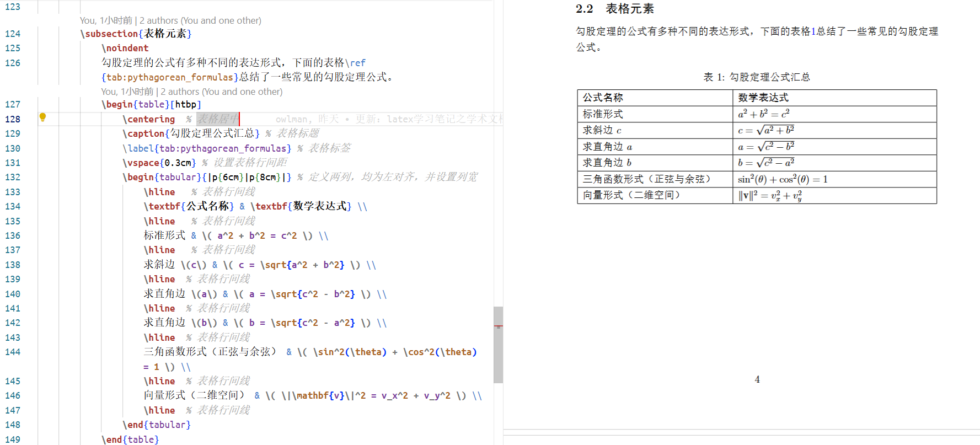Click page number 4 at the PDF bottom

coord(757,379)
